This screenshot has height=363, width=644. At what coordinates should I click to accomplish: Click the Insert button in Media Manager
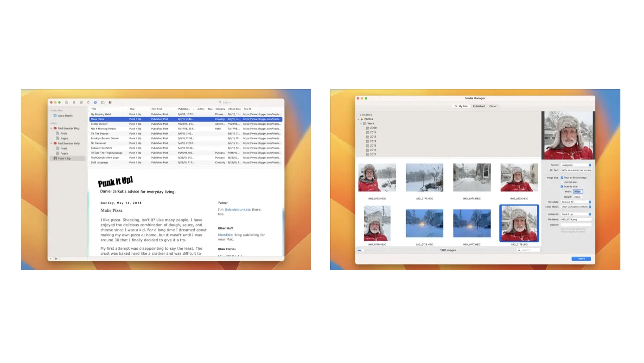click(x=581, y=259)
